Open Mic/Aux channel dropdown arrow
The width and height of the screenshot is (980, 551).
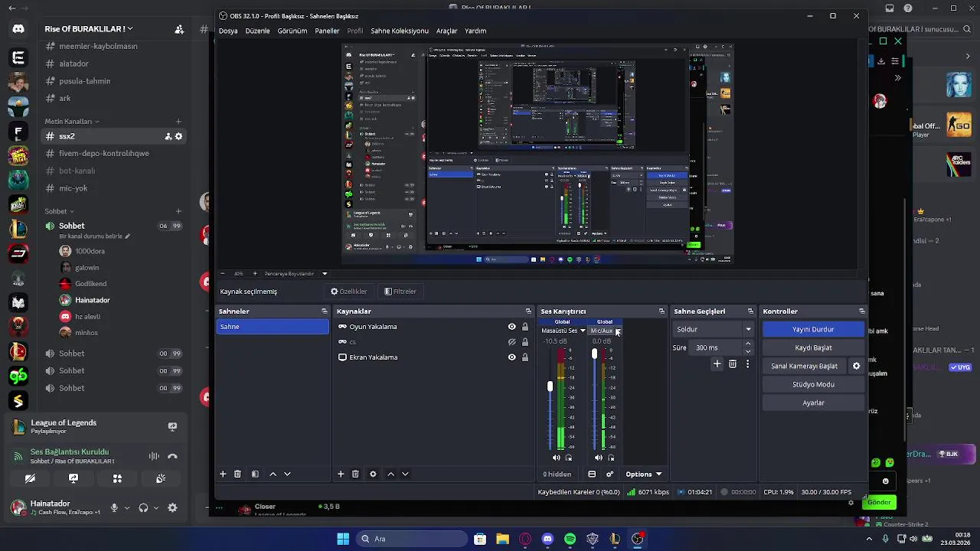618,331
